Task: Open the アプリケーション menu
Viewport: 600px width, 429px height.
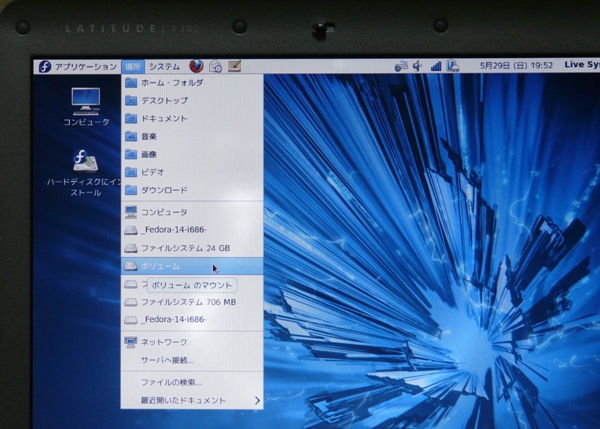Action: [78, 66]
